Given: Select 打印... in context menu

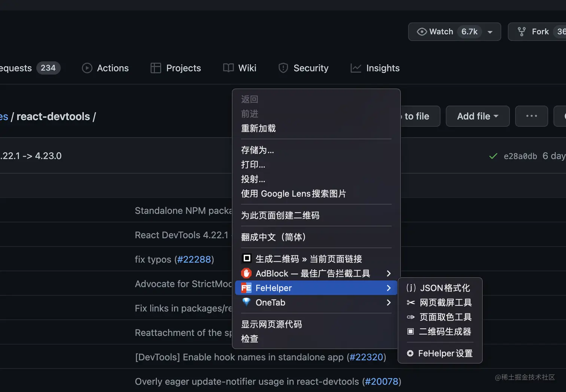Looking at the screenshot, I should [316, 165].
